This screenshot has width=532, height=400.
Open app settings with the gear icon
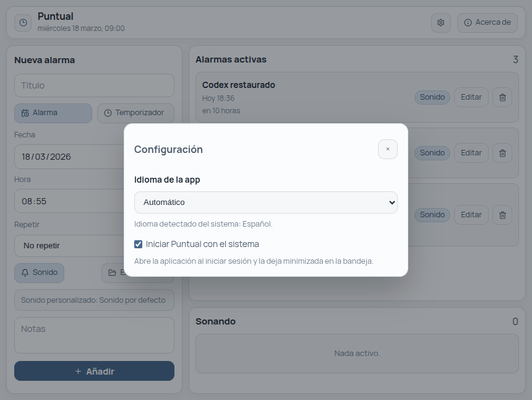pyautogui.click(x=440, y=22)
